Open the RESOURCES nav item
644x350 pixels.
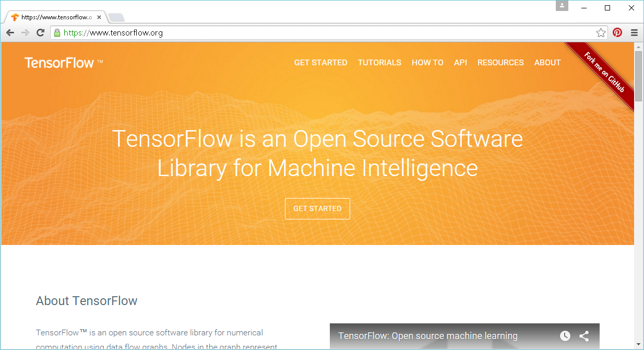(x=500, y=63)
